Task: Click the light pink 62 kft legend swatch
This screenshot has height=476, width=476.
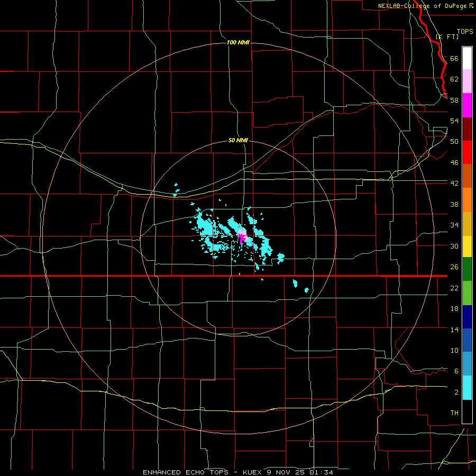Action: [467, 81]
